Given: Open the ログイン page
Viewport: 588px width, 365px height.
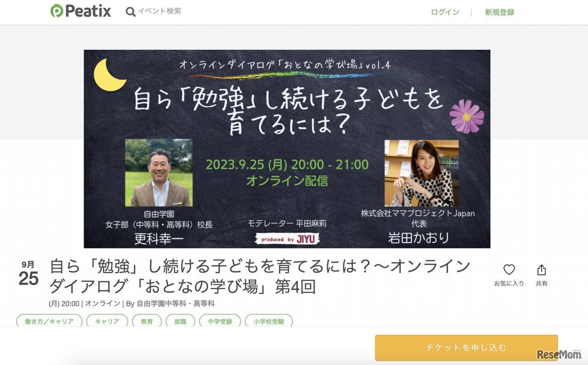Looking at the screenshot, I should pos(444,12).
